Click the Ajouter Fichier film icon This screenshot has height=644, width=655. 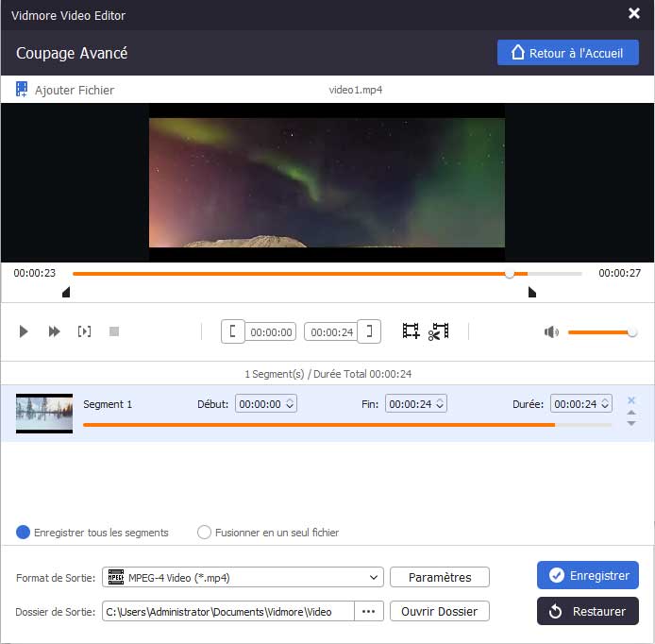(x=22, y=90)
